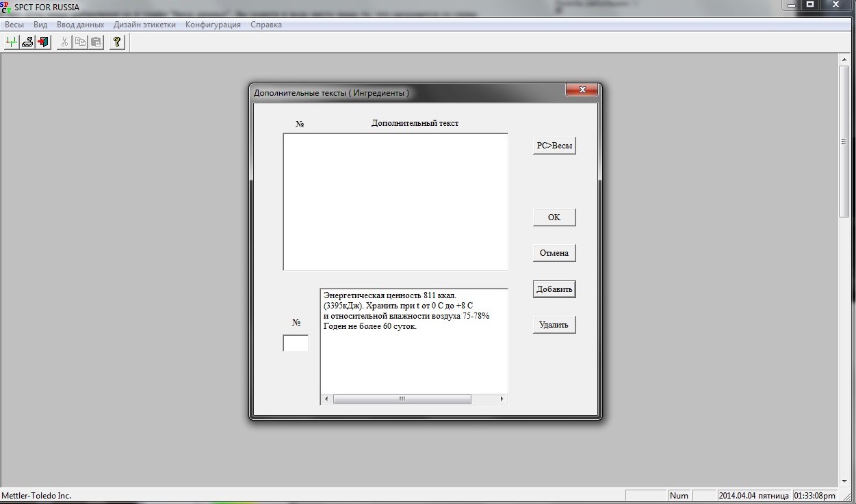Click the Copy toolbar icon

coord(80,42)
